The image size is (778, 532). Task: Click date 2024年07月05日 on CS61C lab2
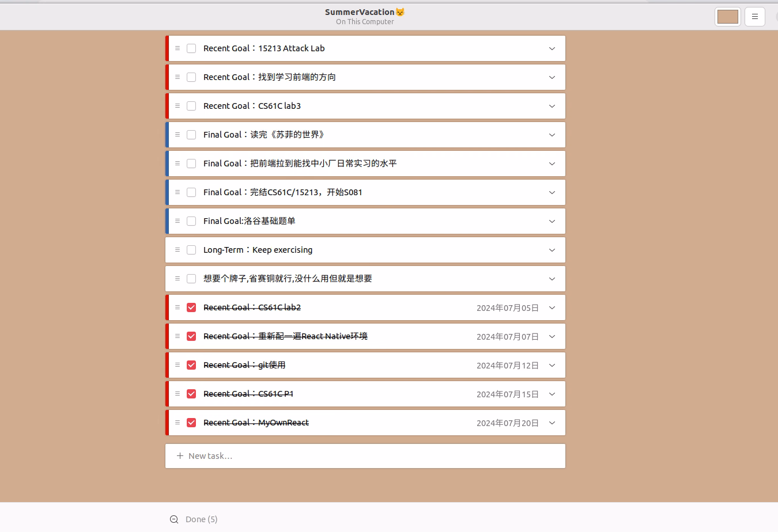[x=508, y=308]
